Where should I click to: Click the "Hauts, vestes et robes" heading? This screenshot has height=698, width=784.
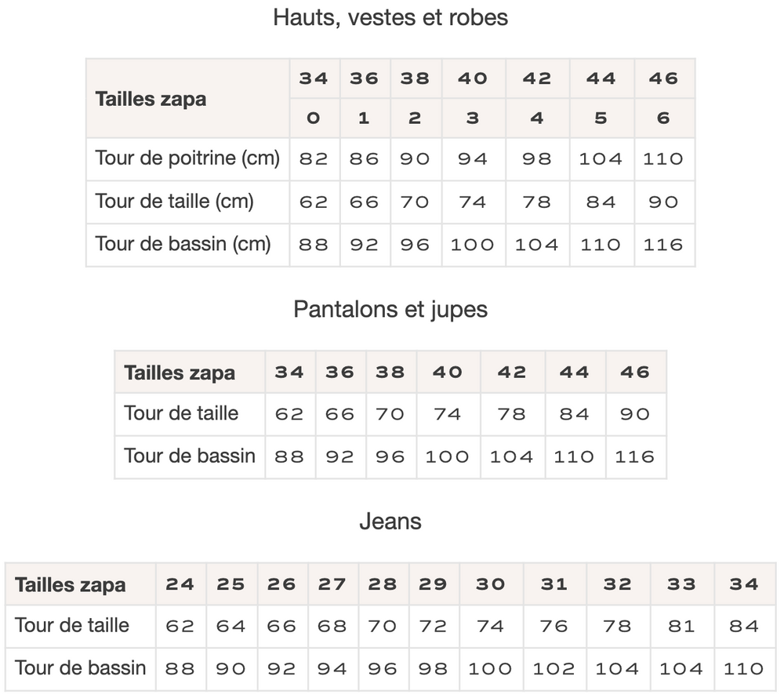tap(390, 17)
